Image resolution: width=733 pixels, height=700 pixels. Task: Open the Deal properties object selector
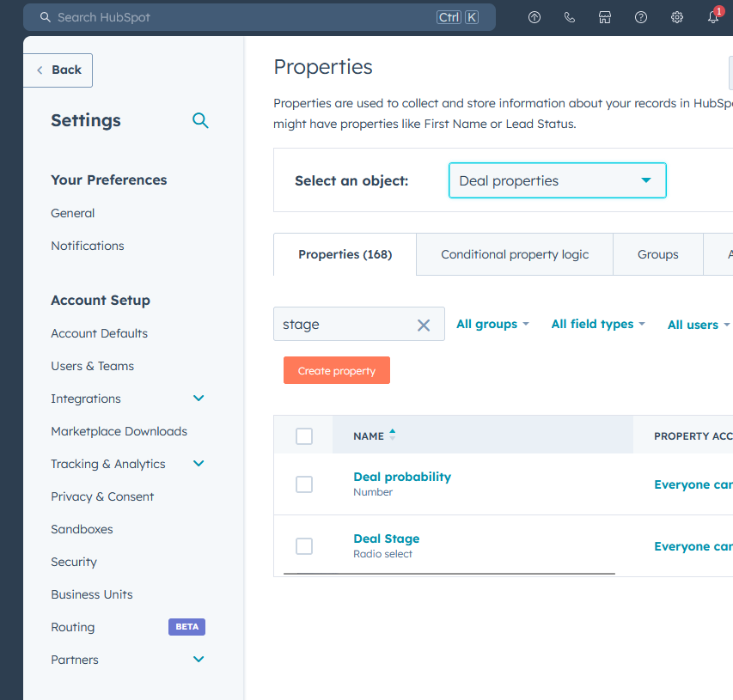(x=557, y=180)
